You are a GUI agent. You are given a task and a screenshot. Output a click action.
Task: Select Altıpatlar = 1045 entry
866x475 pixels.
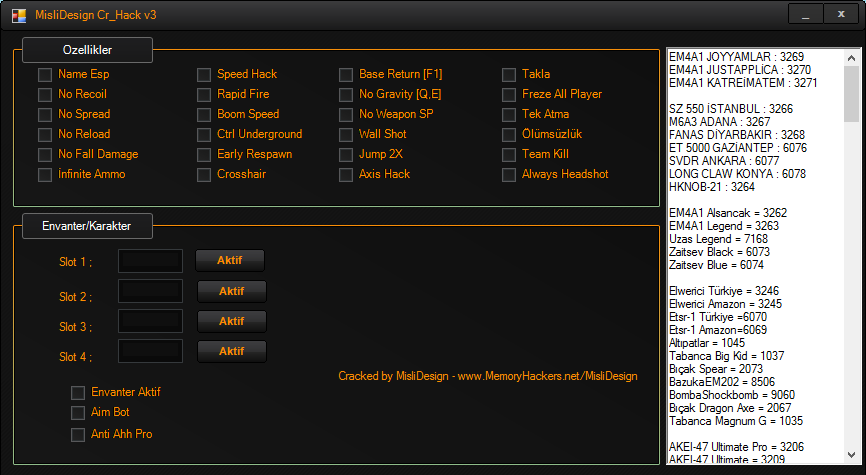click(707, 343)
